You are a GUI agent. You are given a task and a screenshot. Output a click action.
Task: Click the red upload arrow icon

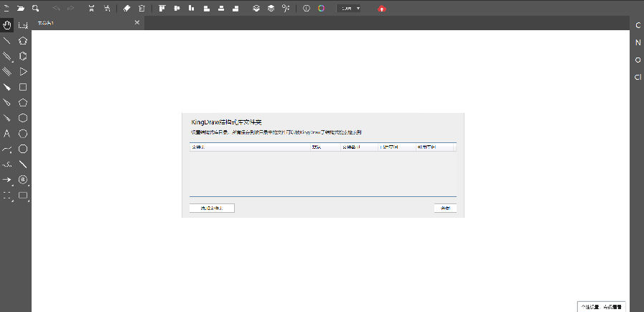381,9
